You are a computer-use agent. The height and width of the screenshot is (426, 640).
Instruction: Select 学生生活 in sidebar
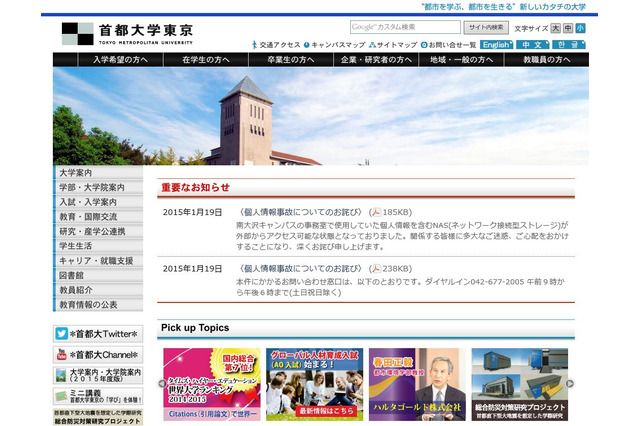(x=98, y=246)
